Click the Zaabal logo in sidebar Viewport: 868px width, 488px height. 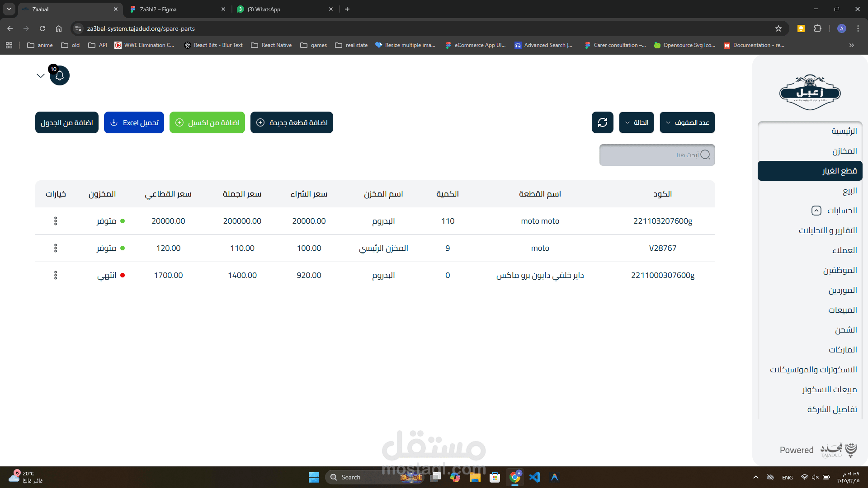[810, 93]
